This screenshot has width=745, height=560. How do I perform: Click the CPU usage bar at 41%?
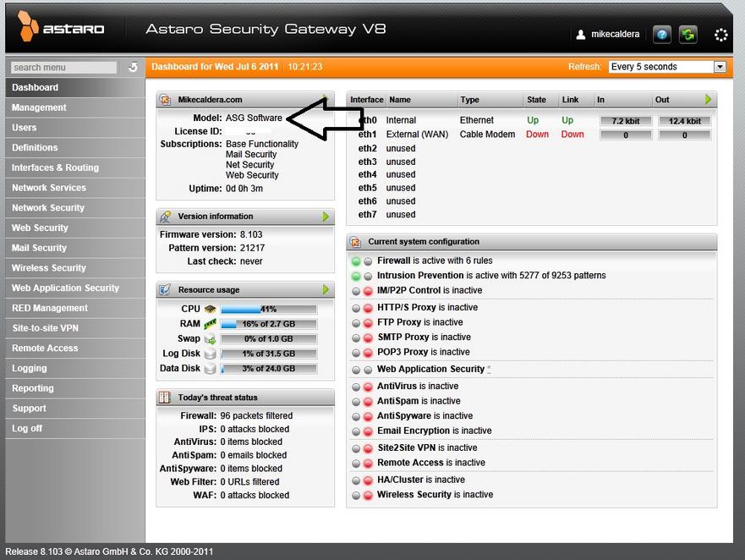pos(268,310)
